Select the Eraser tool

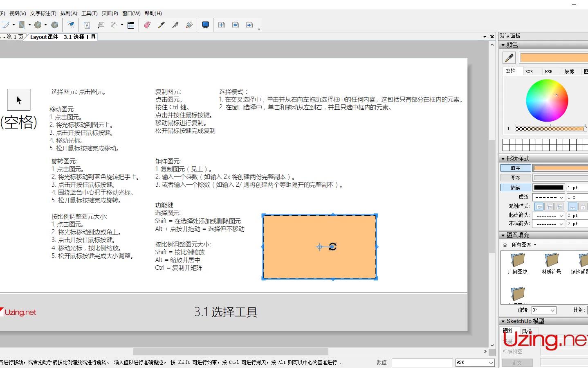point(147,25)
